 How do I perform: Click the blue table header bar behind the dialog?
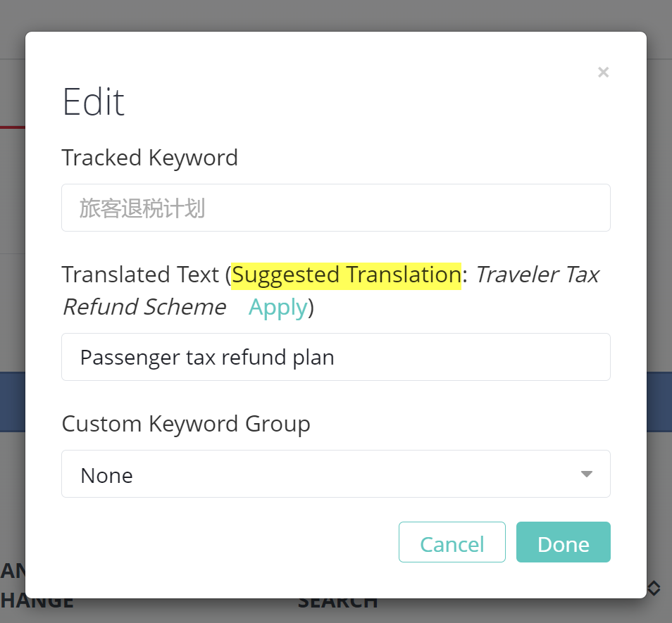[659, 401]
